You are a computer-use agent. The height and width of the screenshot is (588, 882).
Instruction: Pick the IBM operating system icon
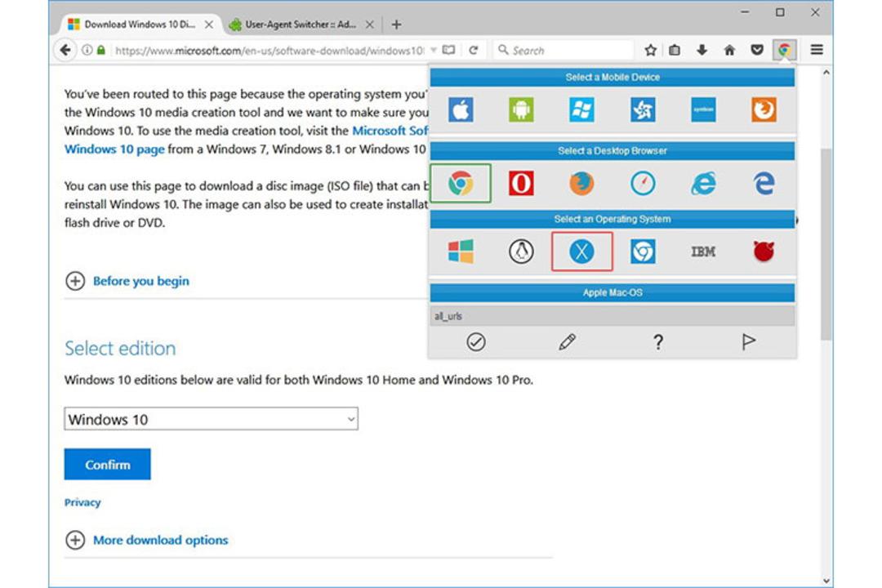[704, 252]
